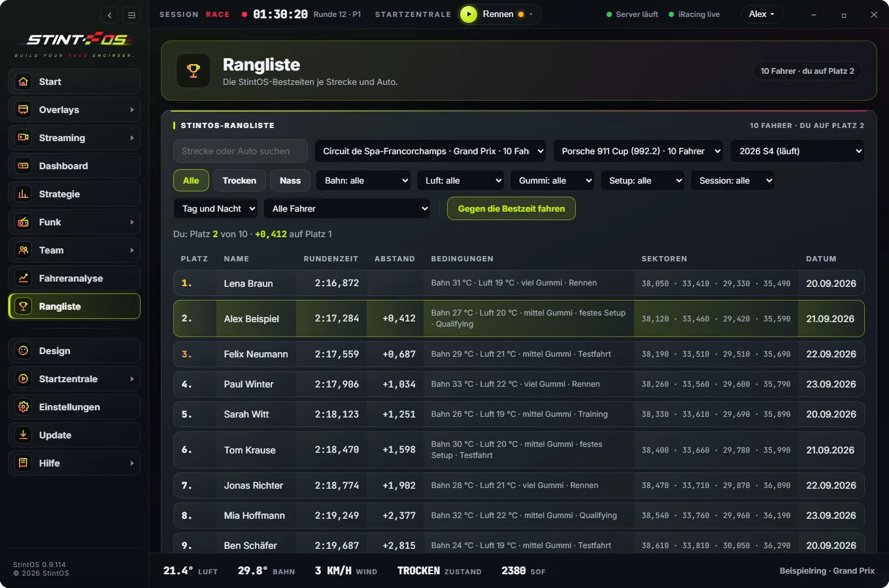The image size is (889, 588).
Task: Click the green Rennen play button
Action: [469, 14]
